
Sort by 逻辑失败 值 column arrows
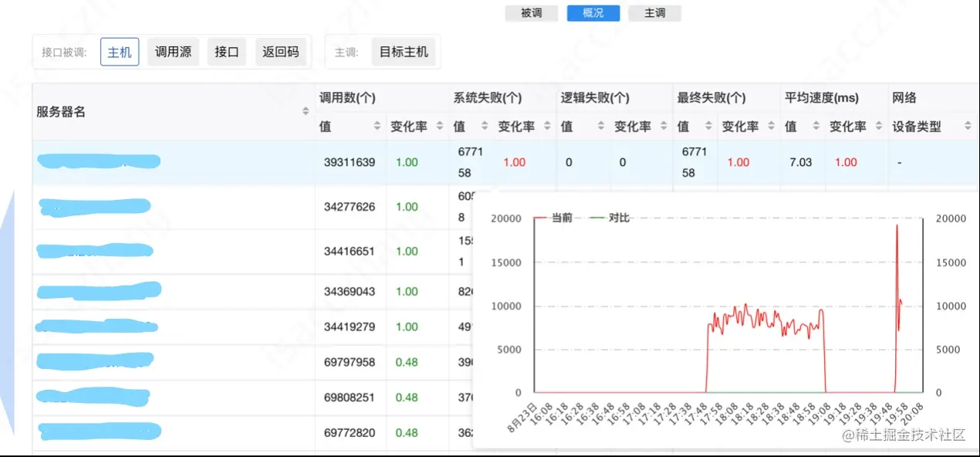pos(601,126)
